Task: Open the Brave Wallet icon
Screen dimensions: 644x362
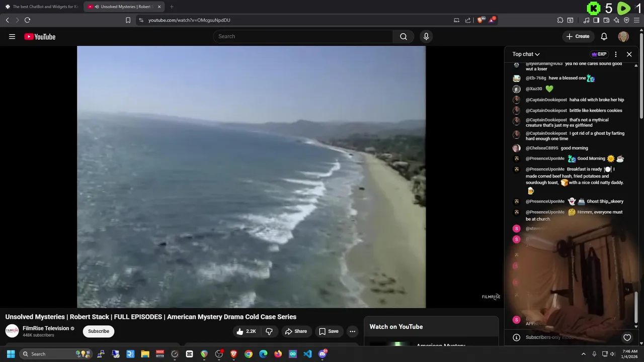Action: (x=606, y=20)
